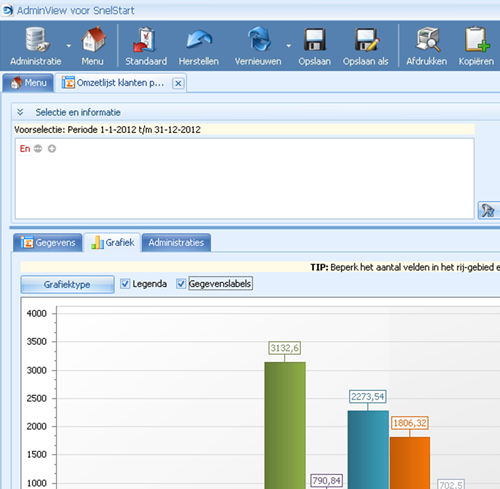Viewport: 500px width, 489px height.
Task: Click the Voorselectie period text
Action: [x=107, y=130]
